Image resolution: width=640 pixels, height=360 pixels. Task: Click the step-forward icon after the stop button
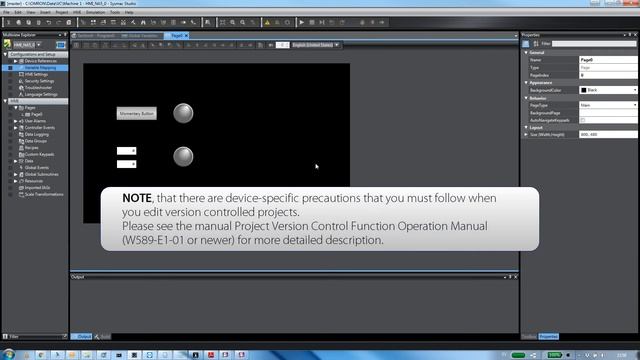point(322,22)
